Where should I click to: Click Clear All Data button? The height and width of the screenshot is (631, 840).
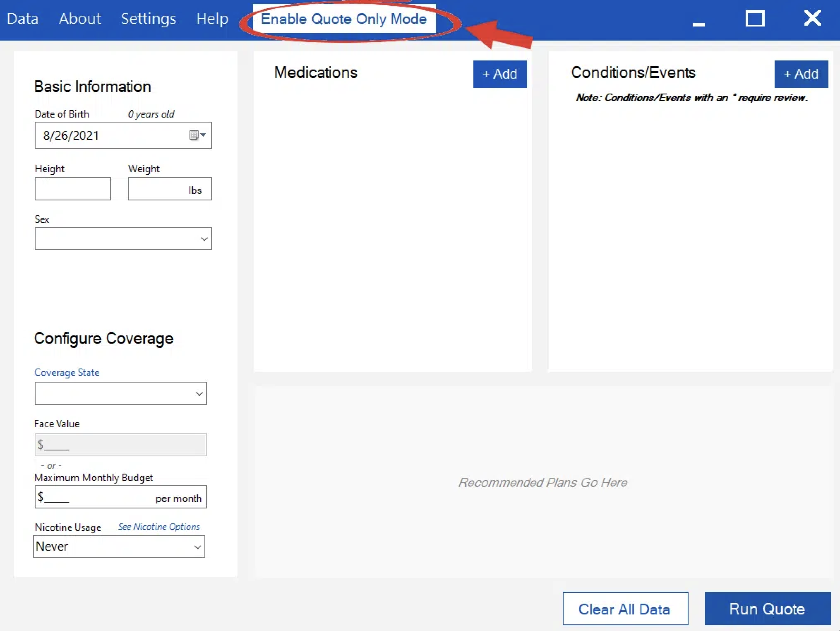coord(625,609)
